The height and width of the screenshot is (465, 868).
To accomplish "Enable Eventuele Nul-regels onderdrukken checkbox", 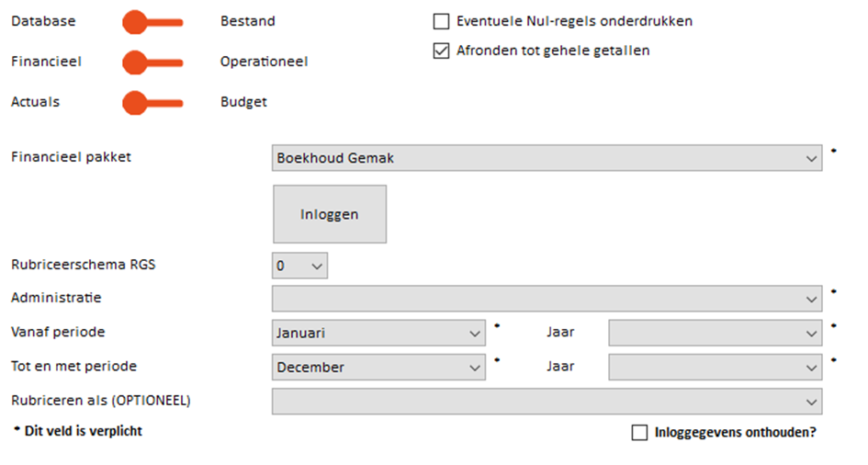I will click(441, 21).
